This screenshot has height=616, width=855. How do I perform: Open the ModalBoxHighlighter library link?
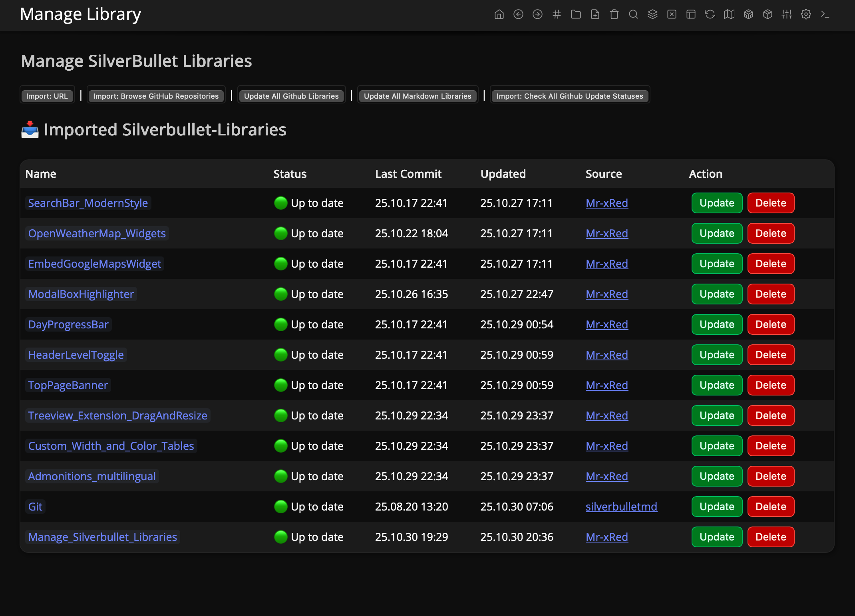click(81, 294)
